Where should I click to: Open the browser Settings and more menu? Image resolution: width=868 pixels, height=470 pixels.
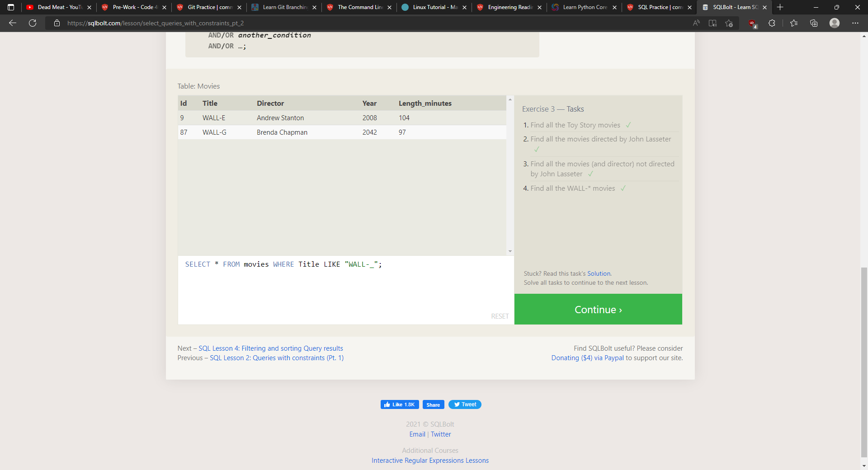[855, 23]
